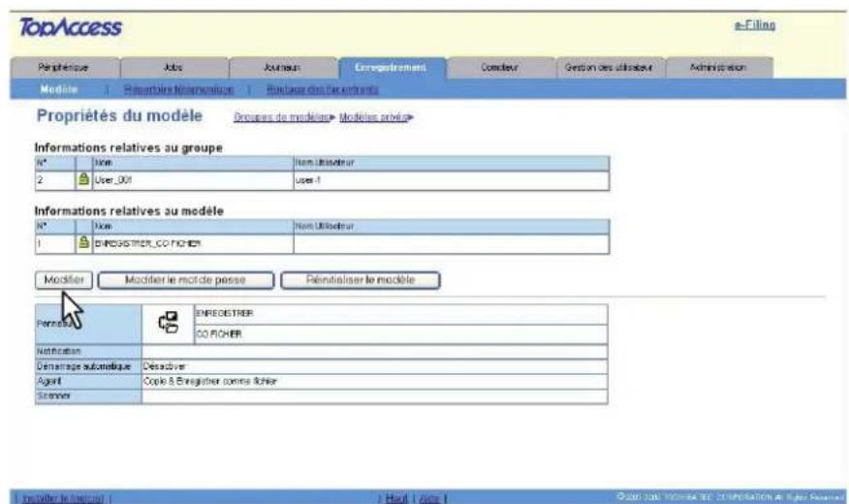Screen dimensions: 849x504
Task: Click Informations relatives au groupe heading
Action: click(x=128, y=147)
